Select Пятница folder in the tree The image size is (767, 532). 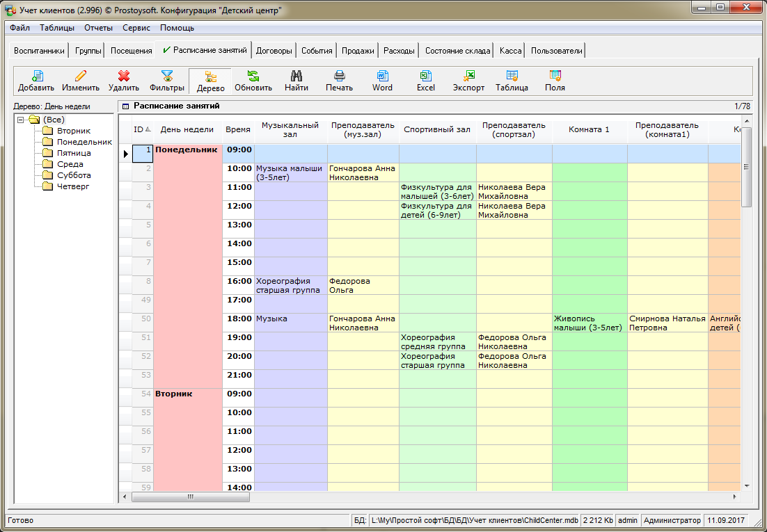coord(73,153)
